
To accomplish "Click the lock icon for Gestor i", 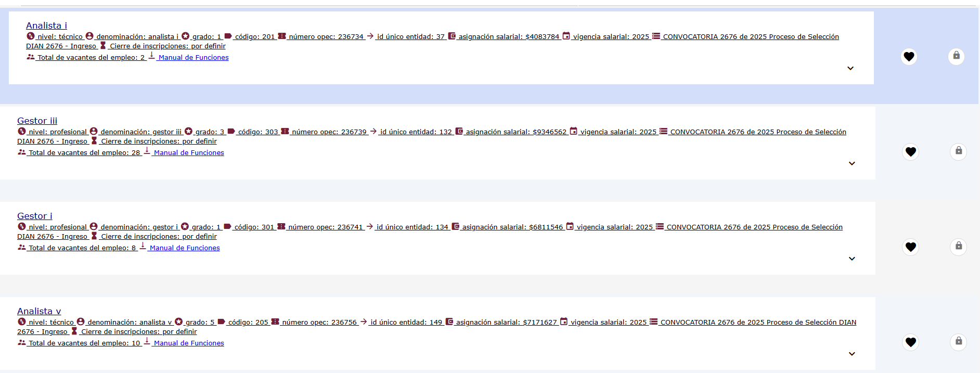I will point(958,246).
